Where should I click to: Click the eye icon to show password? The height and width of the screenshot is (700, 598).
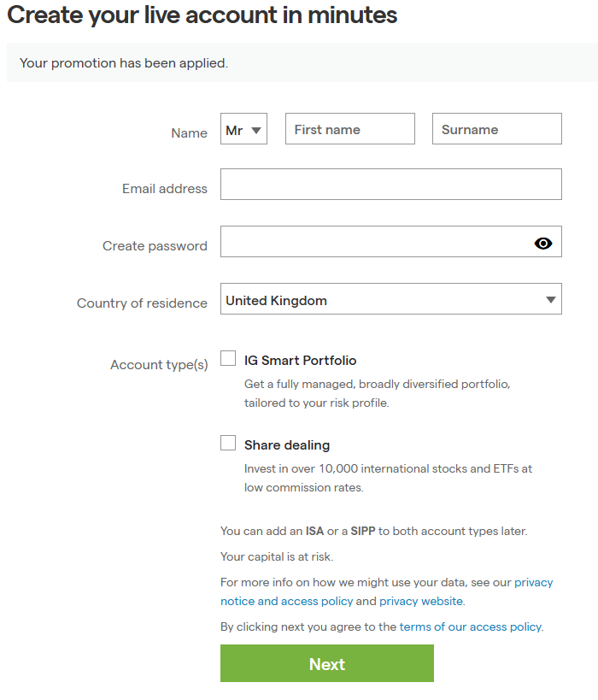pyautogui.click(x=543, y=244)
